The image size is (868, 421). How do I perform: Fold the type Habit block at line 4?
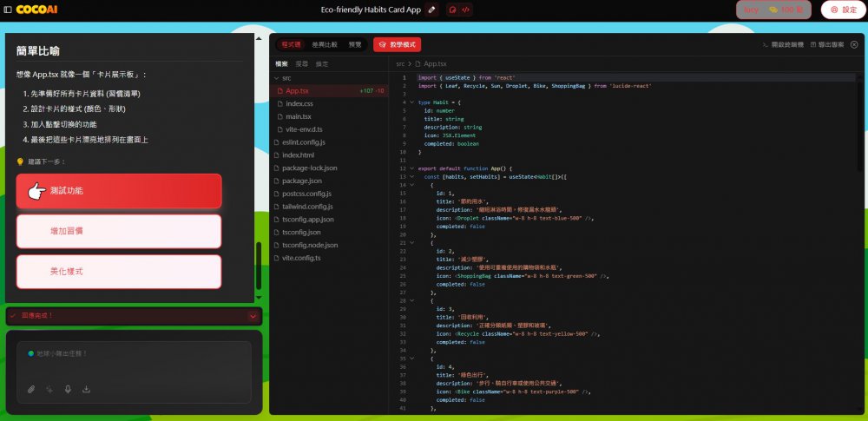(411, 102)
